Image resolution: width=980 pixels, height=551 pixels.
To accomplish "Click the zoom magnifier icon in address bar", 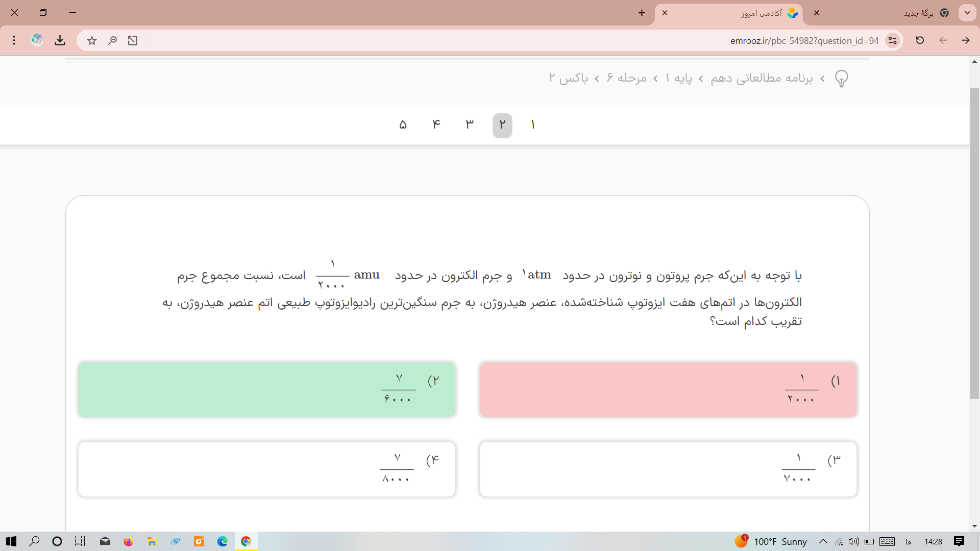I will 112,41.
